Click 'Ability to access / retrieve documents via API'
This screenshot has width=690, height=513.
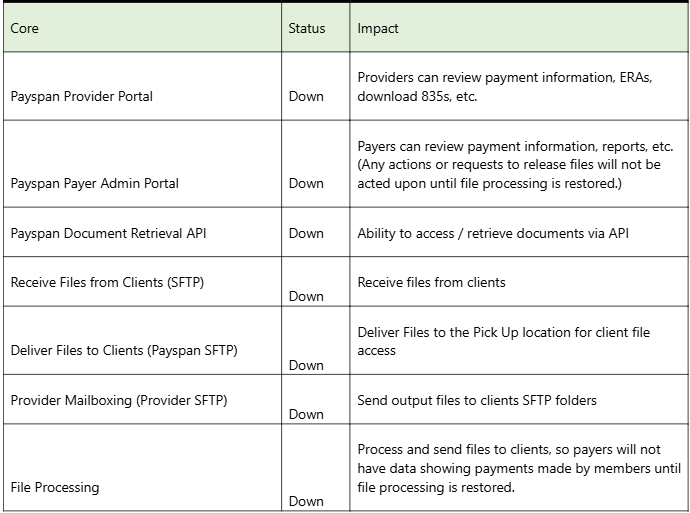[493, 233]
